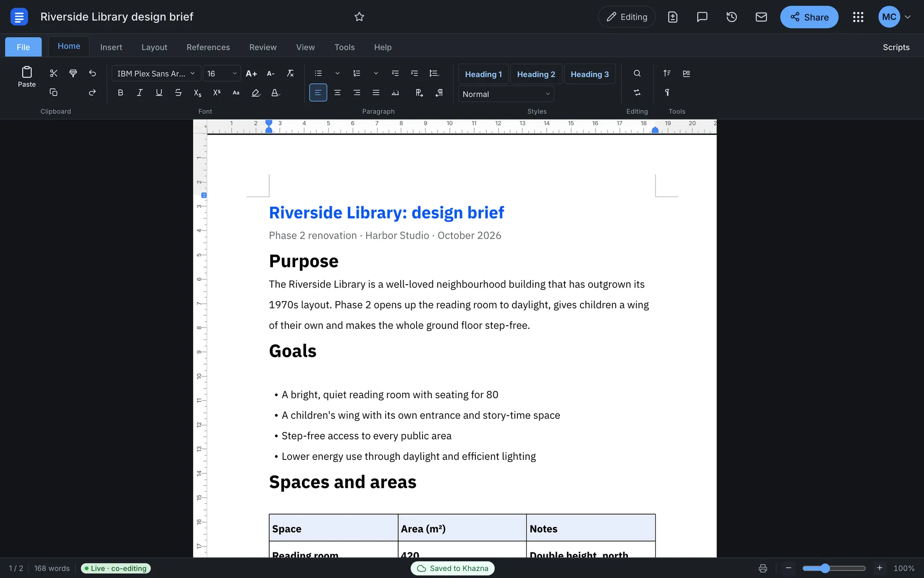
Task: Decrease indent icon in Paragraph group
Action: tap(395, 74)
